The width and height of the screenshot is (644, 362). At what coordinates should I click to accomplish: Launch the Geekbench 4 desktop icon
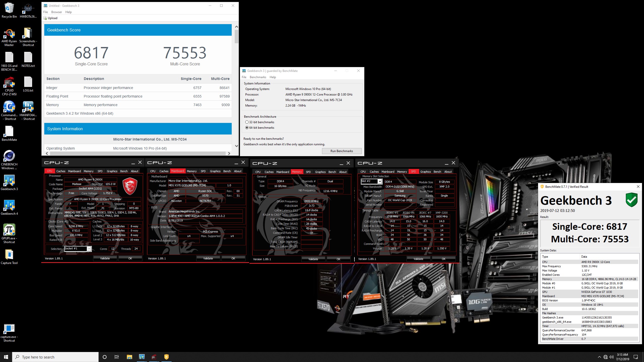[9, 207]
